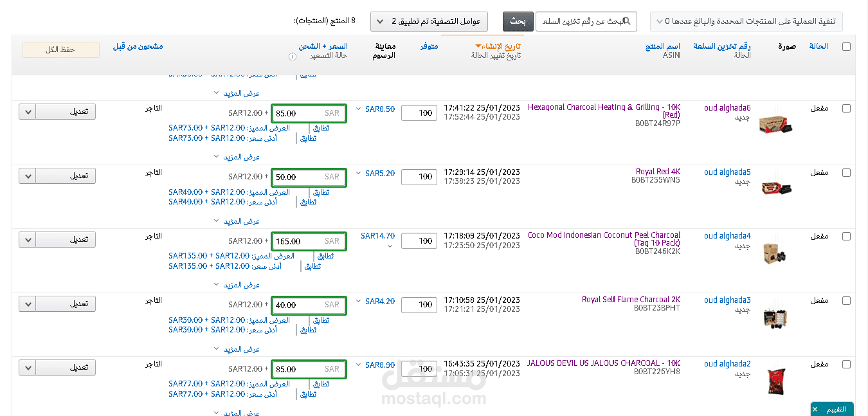Select checkbox for oud alghada6 row

(x=846, y=108)
